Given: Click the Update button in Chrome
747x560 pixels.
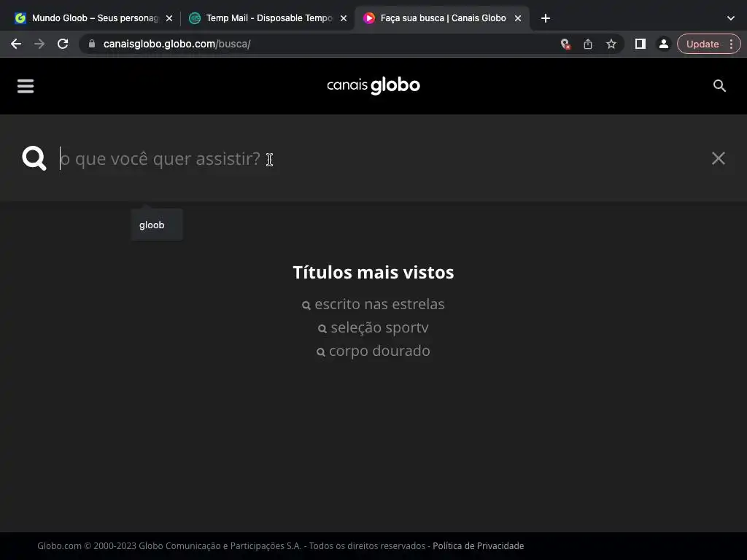Looking at the screenshot, I should 703,44.
